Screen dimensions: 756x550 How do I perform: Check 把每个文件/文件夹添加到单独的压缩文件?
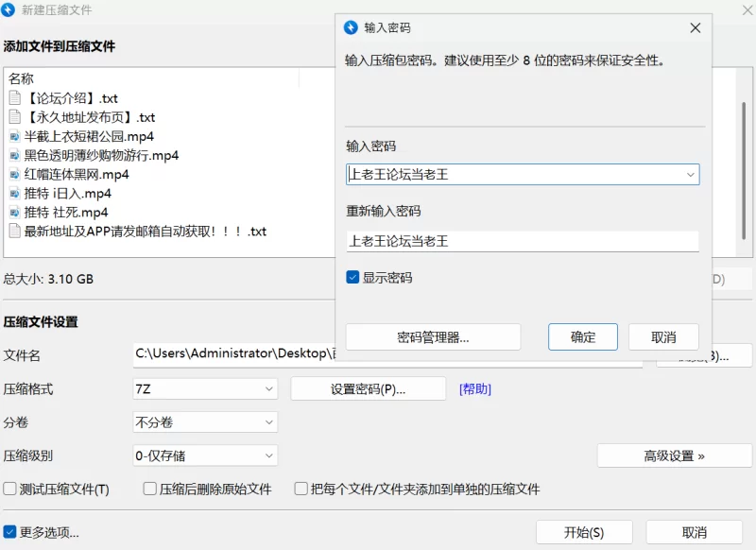click(x=301, y=489)
